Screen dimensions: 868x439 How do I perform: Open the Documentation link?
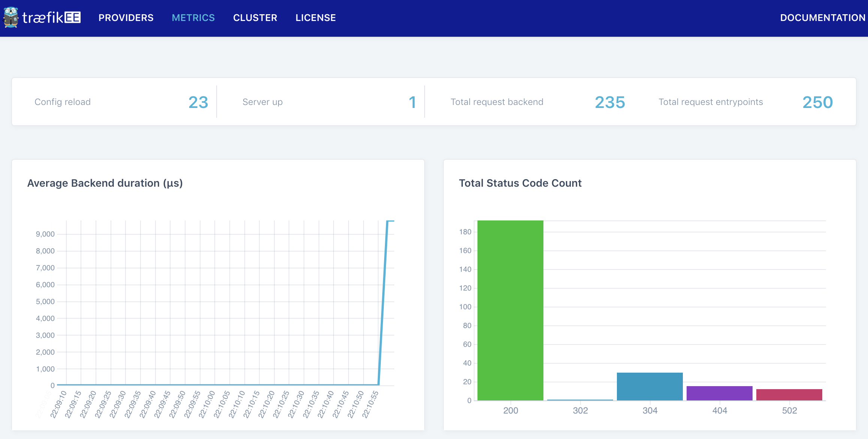click(822, 18)
